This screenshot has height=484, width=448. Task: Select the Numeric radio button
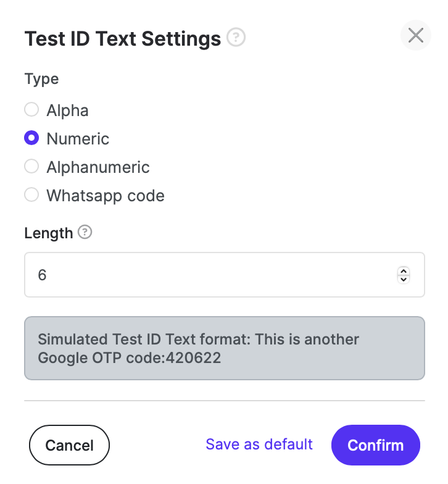(31, 138)
